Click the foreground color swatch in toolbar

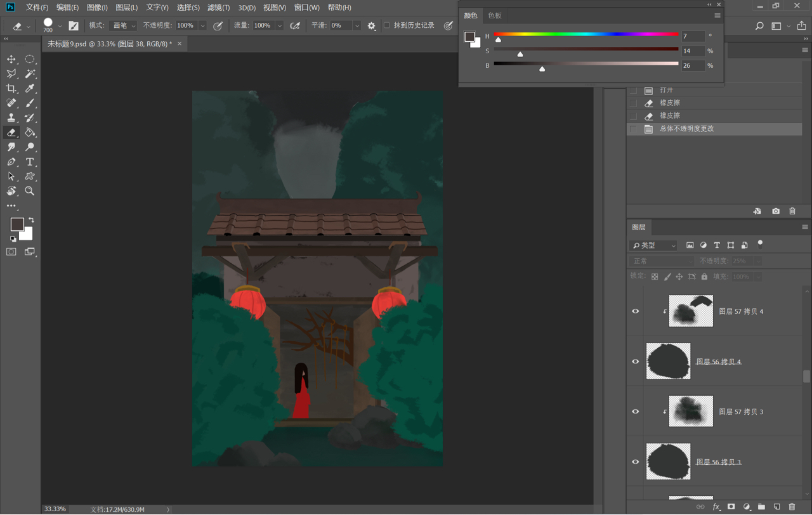tap(16, 224)
